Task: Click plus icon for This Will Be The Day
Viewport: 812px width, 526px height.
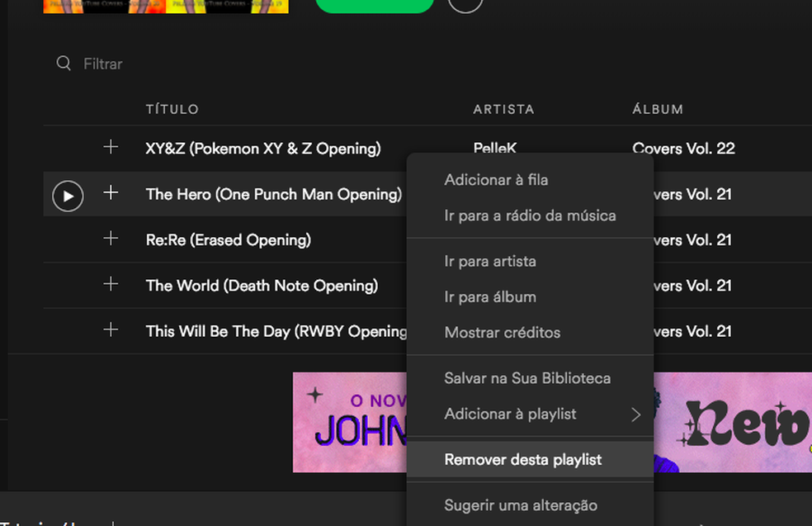Action: click(x=111, y=329)
